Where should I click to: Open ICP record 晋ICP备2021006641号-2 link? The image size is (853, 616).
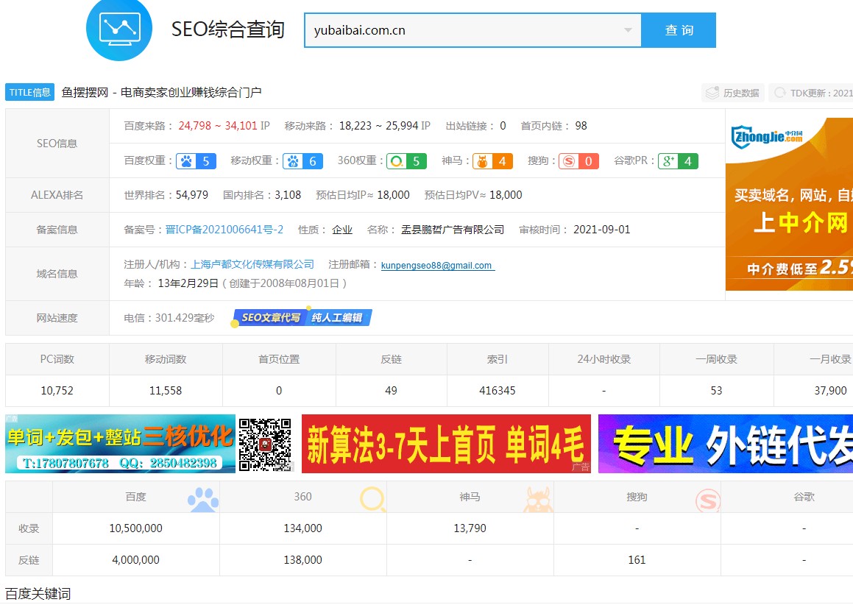(224, 230)
